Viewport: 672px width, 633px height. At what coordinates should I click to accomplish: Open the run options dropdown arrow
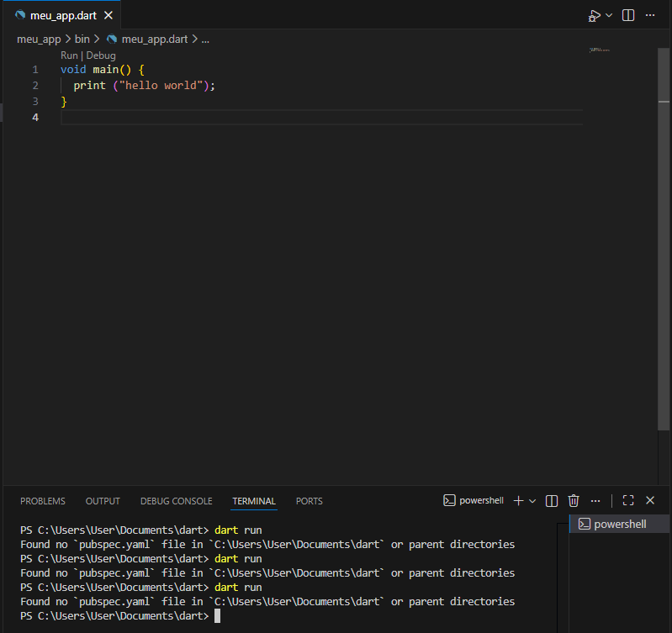[609, 16]
